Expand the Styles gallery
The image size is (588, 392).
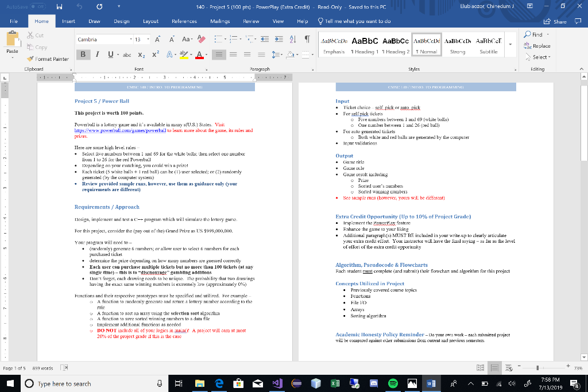pyautogui.click(x=510, y=44)
